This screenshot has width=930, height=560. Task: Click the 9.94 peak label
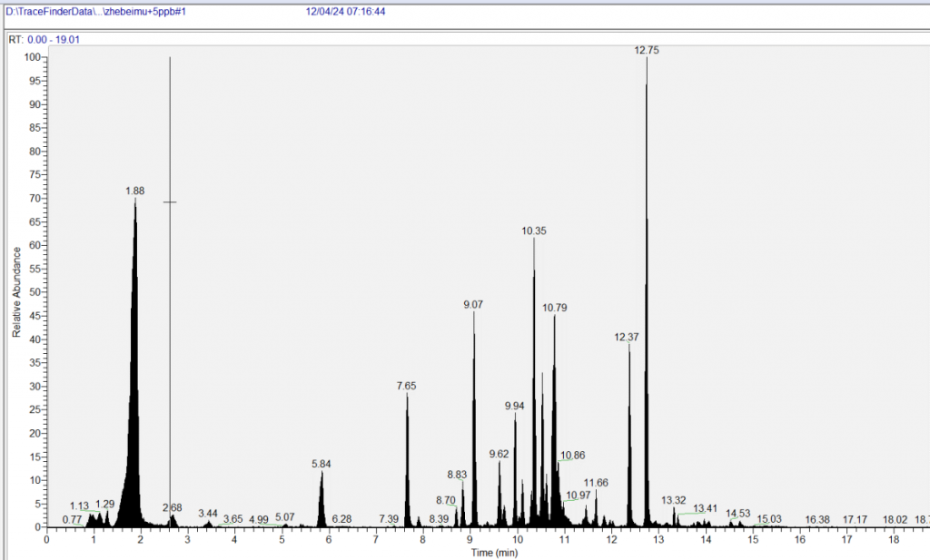(x=514, y=407)
